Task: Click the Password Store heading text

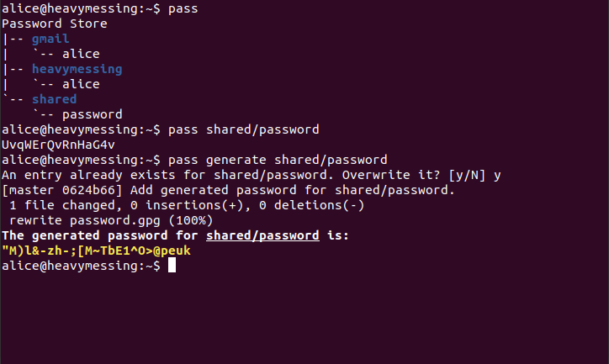Action: tap(55, 24)
